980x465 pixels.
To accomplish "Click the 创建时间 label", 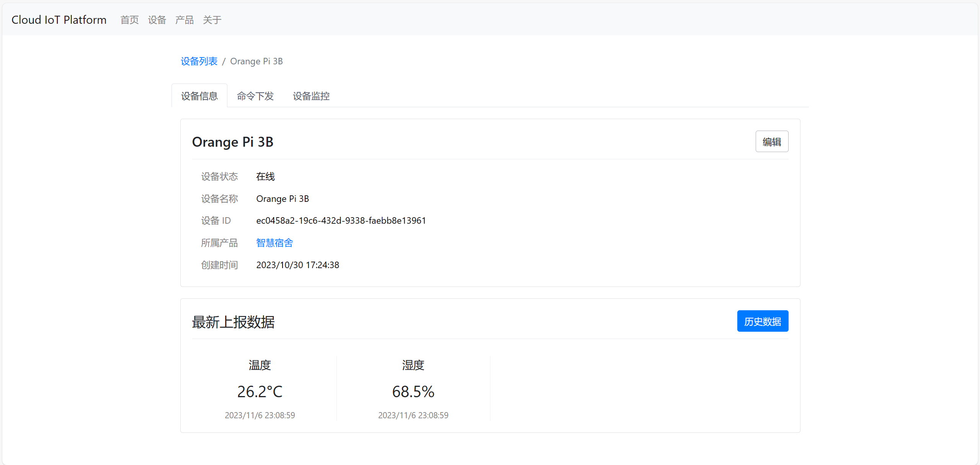I will pyautogui.click(x=220, y=265).
